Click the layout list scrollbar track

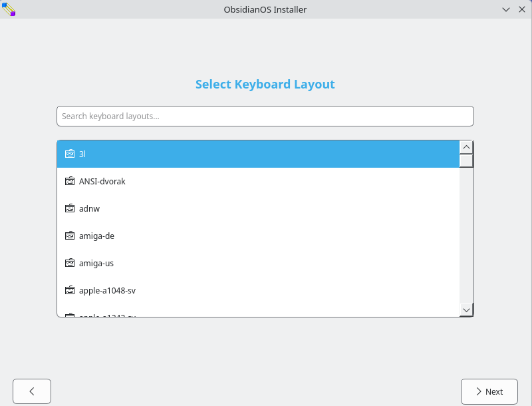pyautogui.click(x=466, y=233)
